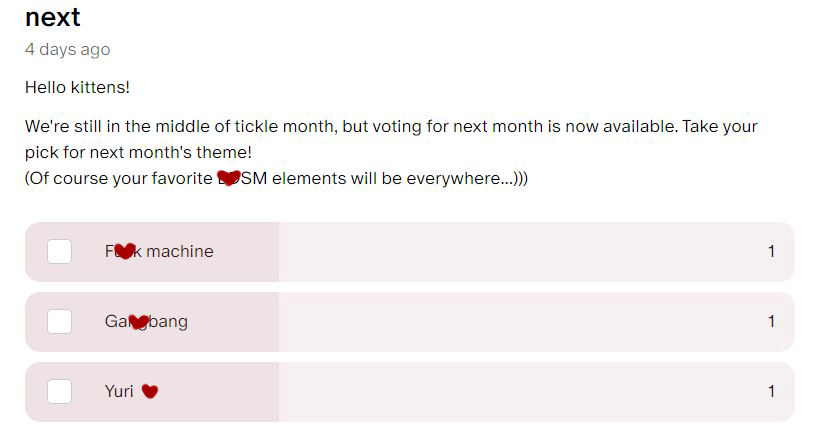Click the filled progress bar of the machine row
This screenshot has height=436, width=816.
click(x=152, y=252)
